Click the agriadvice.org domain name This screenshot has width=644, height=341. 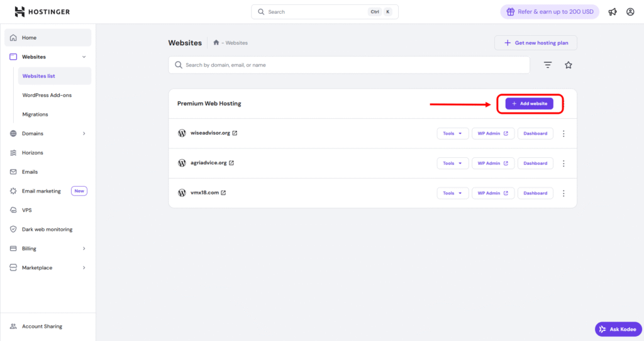tap(208, 163)
